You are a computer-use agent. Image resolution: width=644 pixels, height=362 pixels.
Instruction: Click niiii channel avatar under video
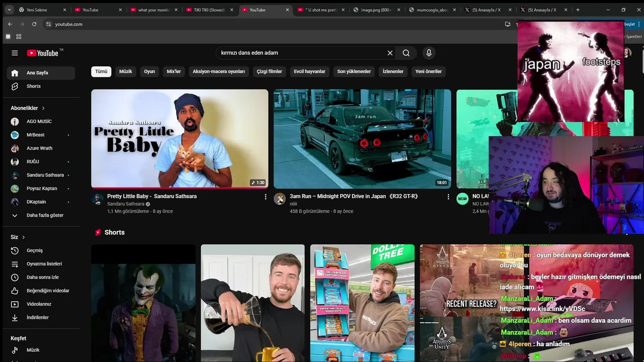280,199
